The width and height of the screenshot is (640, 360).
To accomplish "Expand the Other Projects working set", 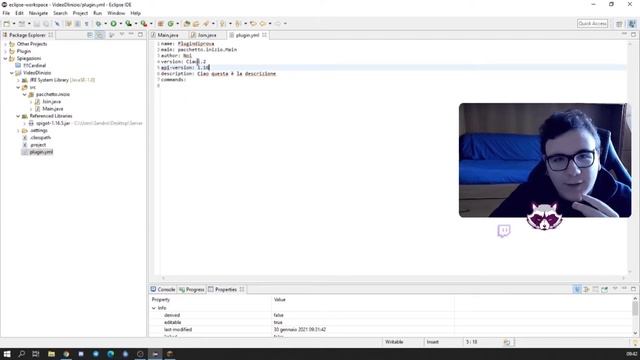I will tap(5, 44).
